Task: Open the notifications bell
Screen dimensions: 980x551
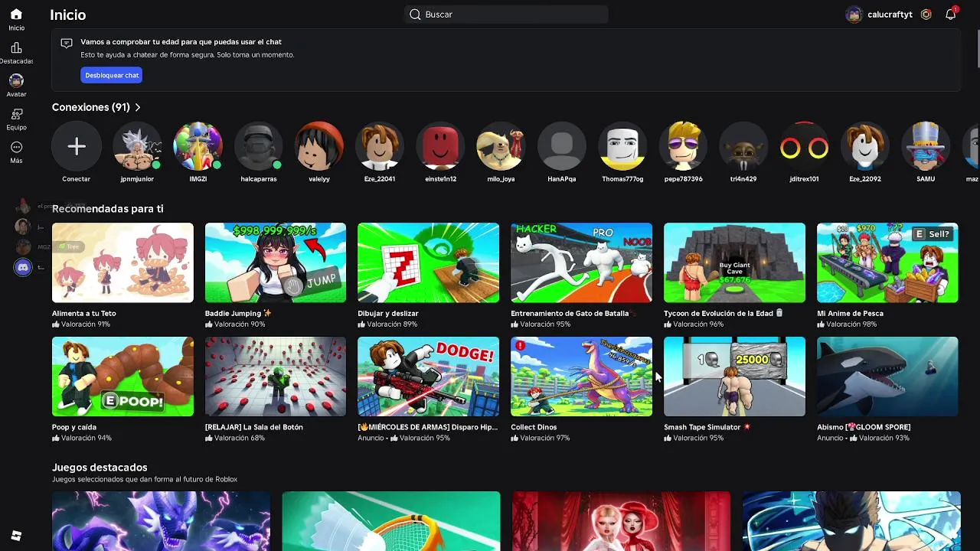Action: 950,15
